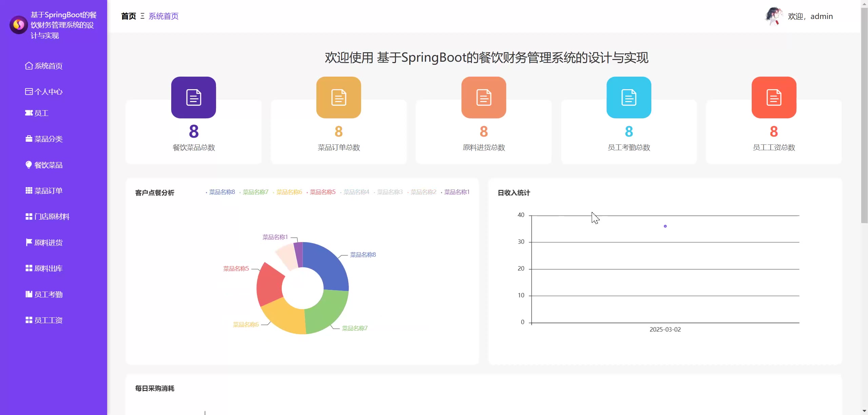
Task: Open the 欢迎, admin user dropdown
Action: pos(810,16)
